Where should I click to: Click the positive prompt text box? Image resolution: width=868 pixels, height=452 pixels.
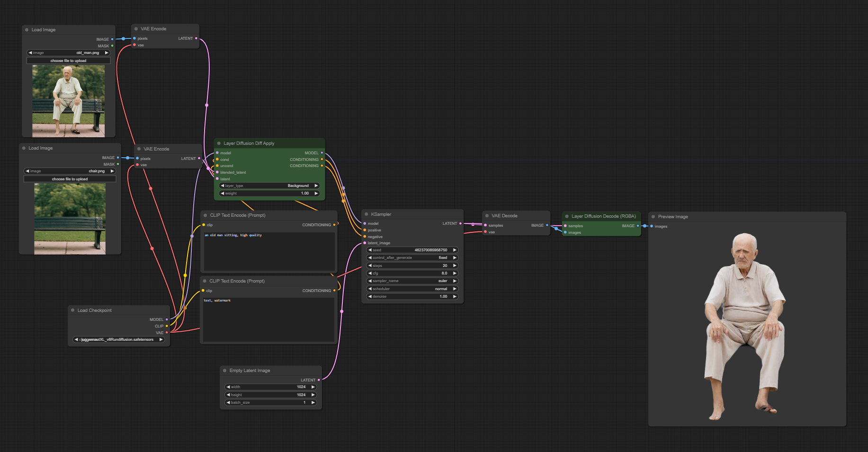pos(268,251)
